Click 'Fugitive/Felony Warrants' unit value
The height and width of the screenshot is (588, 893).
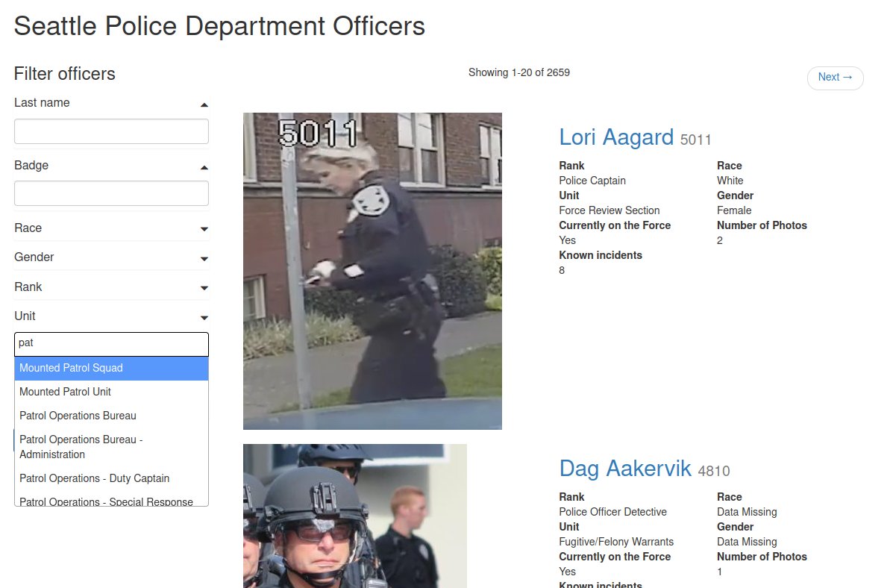pos(616,541)
